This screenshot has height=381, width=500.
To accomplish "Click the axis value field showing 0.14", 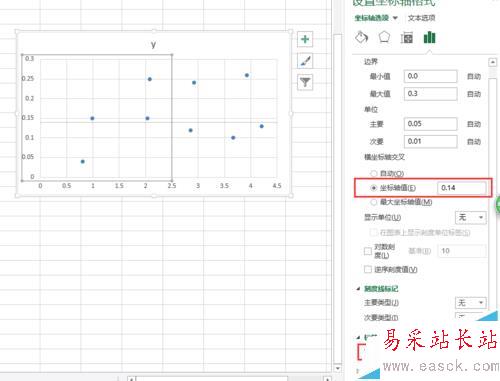I will pos(462,188).
